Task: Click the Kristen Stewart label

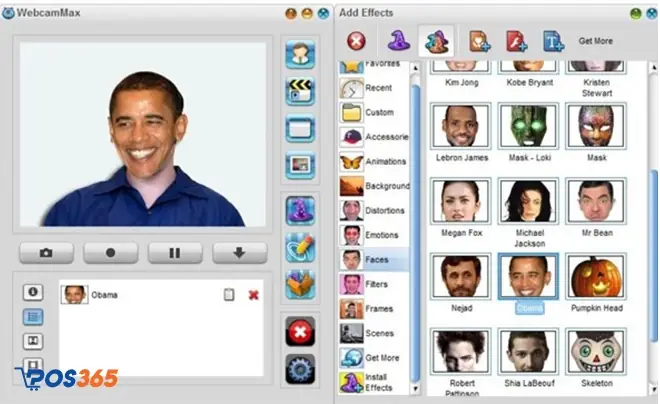Action: click(597, 88)
